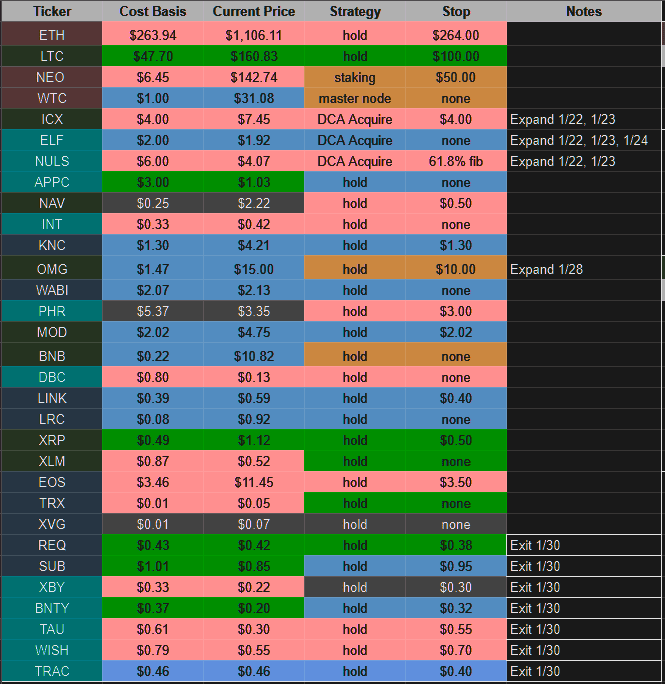Select the NEO staking strategy cell
The image size is (665, 684).
pyautogui.click(x=355, y=77)
